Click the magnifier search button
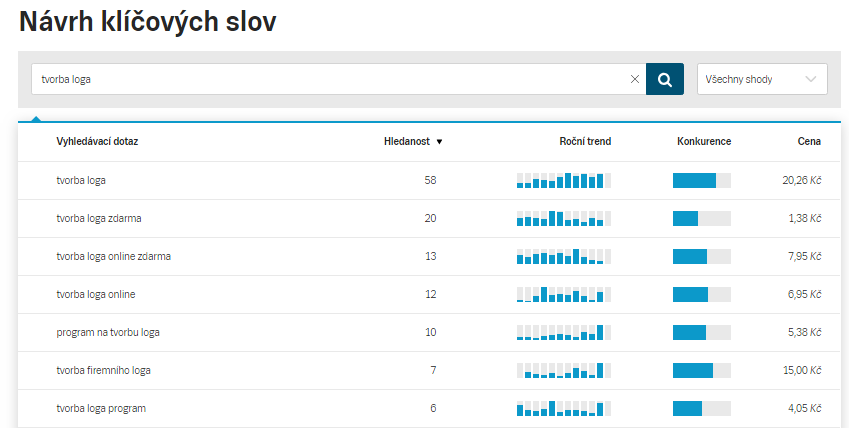The image size is (849, 428). (665, 79)
